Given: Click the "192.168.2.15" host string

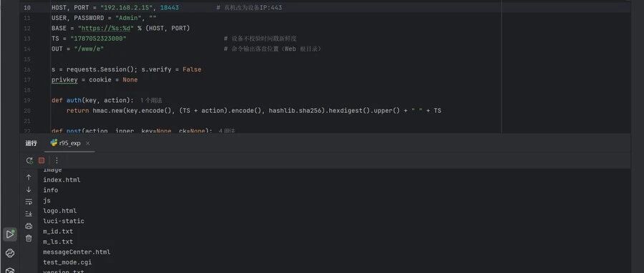Looking at the screenshot, I should 126,8.
